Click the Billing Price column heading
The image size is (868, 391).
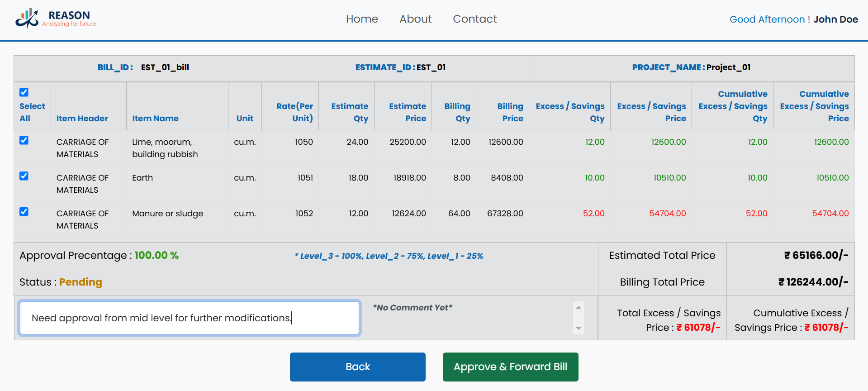click(x=510, y=112)
